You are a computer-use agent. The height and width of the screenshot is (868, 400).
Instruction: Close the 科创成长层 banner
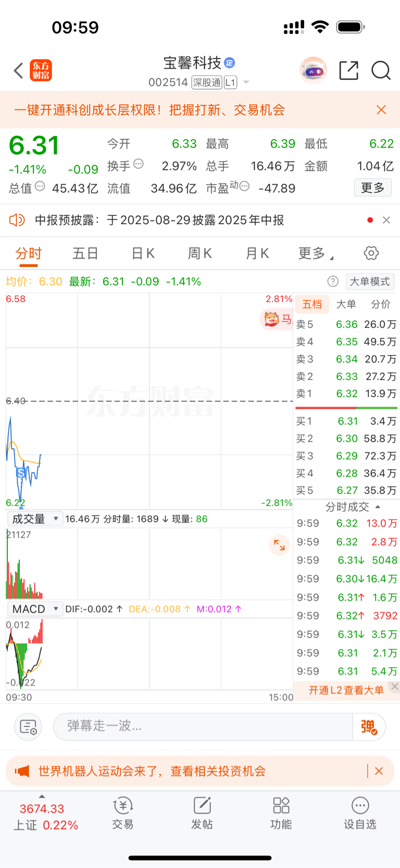tap(381, 109)
